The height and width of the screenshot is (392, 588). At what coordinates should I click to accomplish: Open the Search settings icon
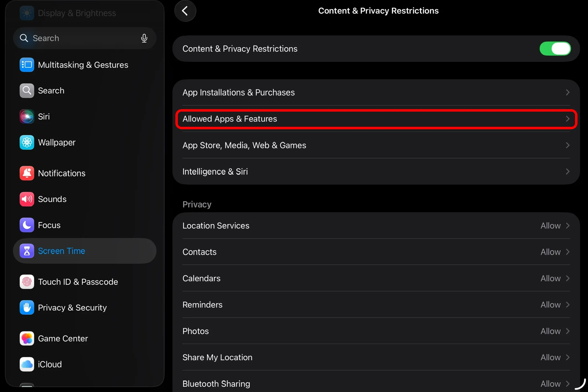click(27, 91)
